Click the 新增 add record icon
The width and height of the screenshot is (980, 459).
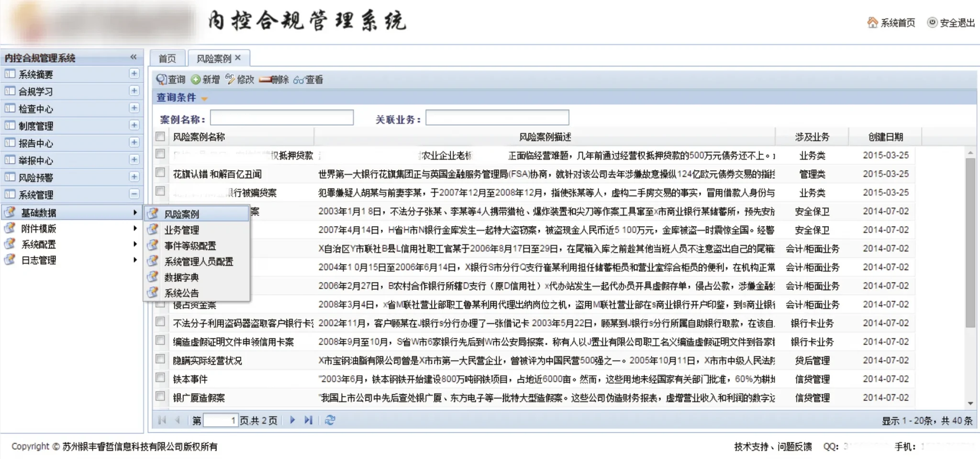[x=196, y=79]
